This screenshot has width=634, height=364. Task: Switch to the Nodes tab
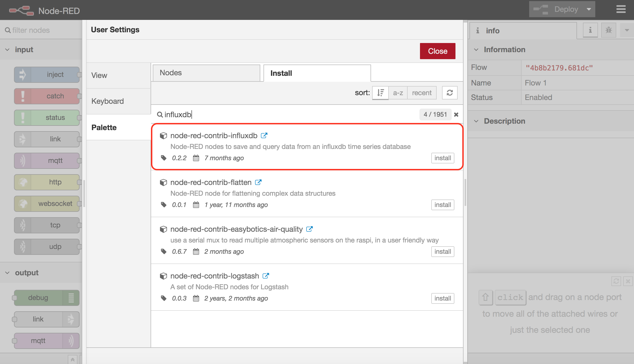(x=206, y=73)
